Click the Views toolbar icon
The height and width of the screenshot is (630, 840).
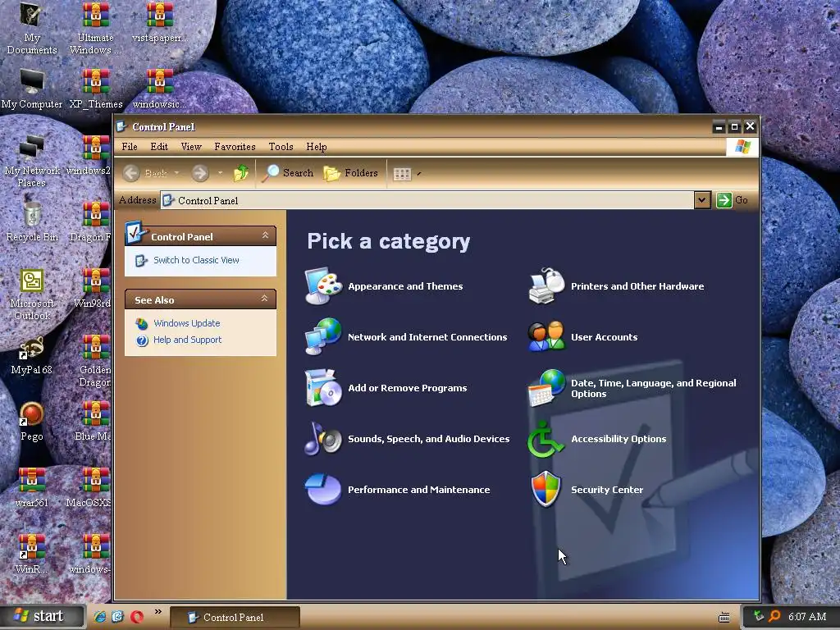pos(402,174)
